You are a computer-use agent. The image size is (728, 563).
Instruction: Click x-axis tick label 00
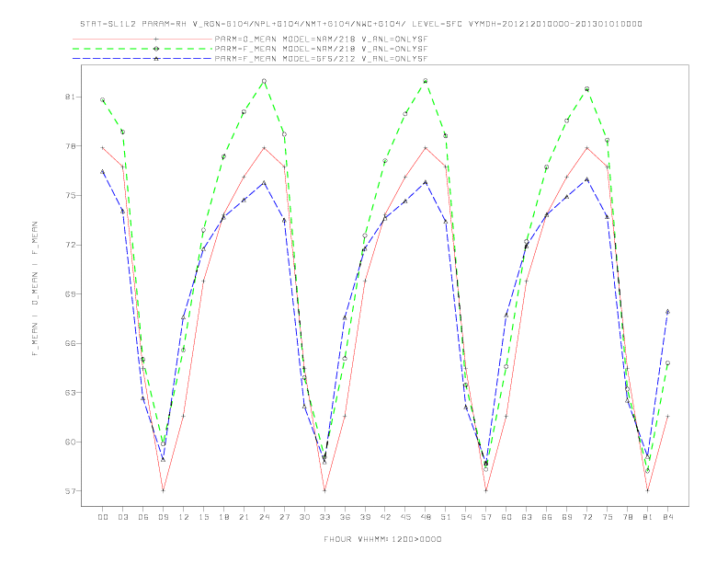click(x=103, y=517)
